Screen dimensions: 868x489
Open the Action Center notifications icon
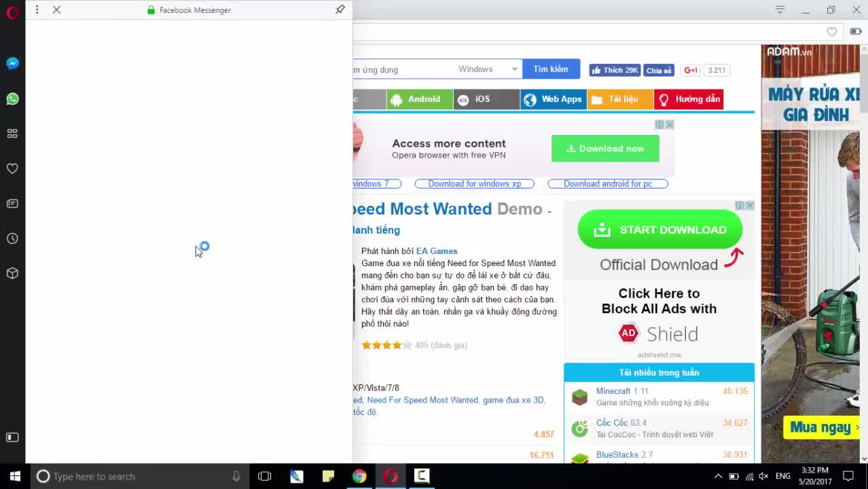[848, 476]
